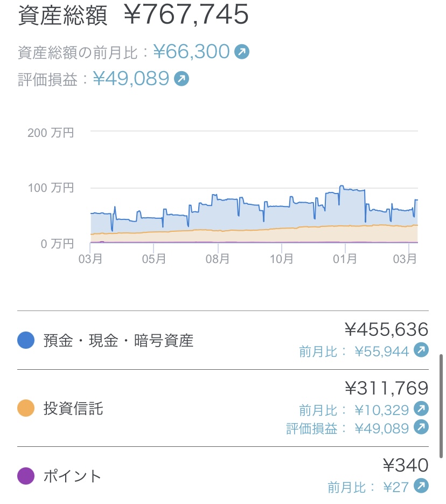
Task: Click the top ¥49,089 valuation gain amount
Action: 131,79
